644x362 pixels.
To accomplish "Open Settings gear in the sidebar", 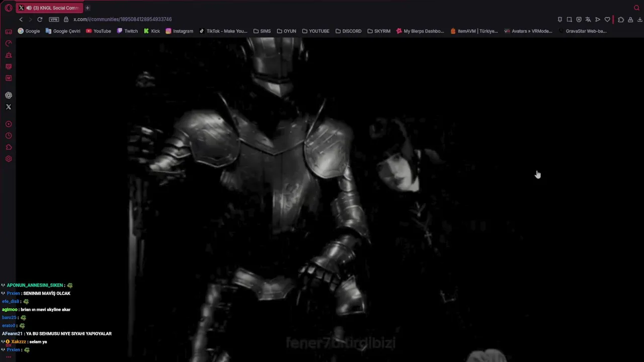I will pyautogui.click(x=9, y=159).
